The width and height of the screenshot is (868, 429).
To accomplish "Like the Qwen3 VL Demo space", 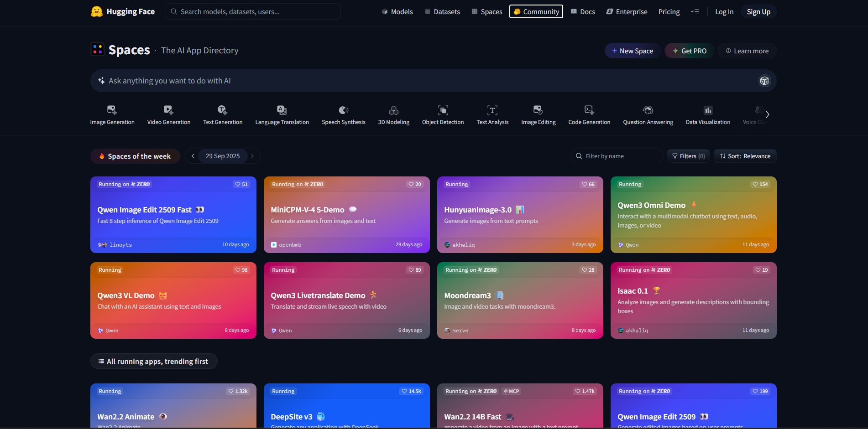I will (x=241, y=270).
